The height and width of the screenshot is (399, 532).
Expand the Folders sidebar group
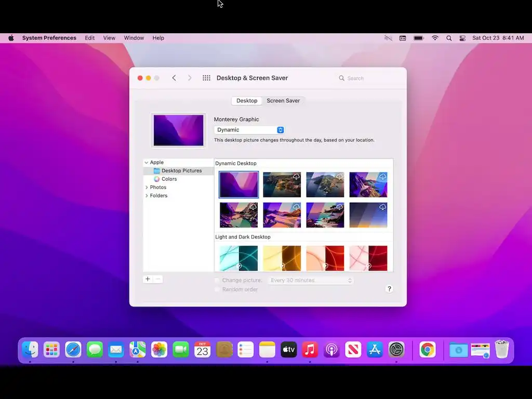147,196
